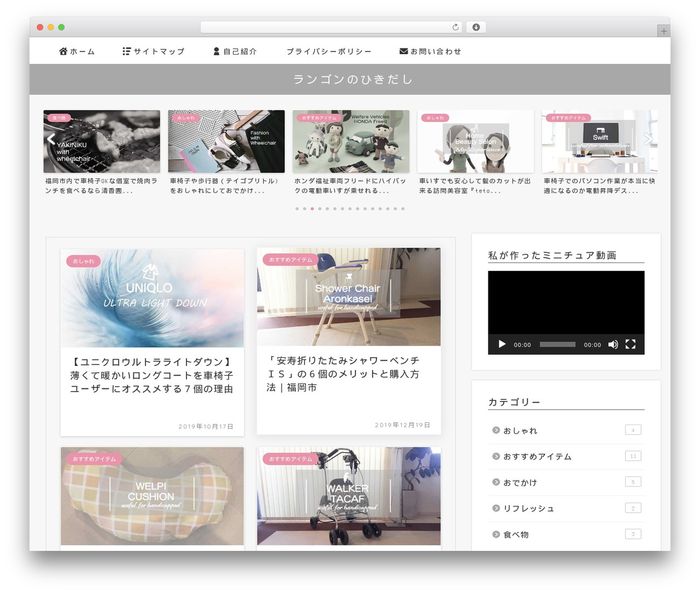Open the UNIQLO Ultra Light Down article title
This screenshot has height=593, width=700.
click(x=152, y=375)
